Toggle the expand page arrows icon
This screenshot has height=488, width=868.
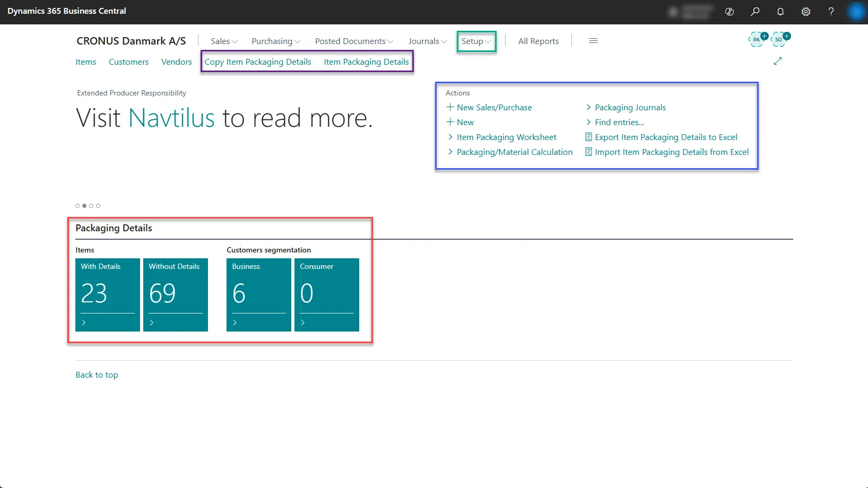tap(778, 61)
